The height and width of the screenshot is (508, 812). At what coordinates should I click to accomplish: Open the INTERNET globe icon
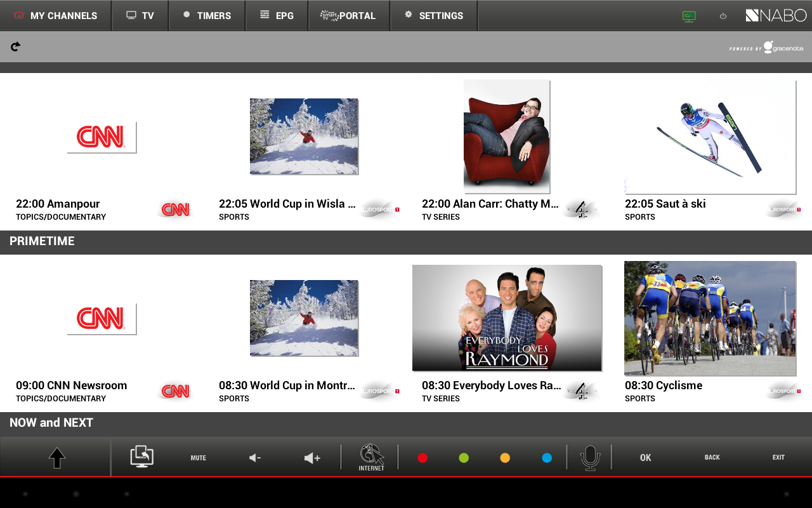pyautogui.click(x=372, y=457)
